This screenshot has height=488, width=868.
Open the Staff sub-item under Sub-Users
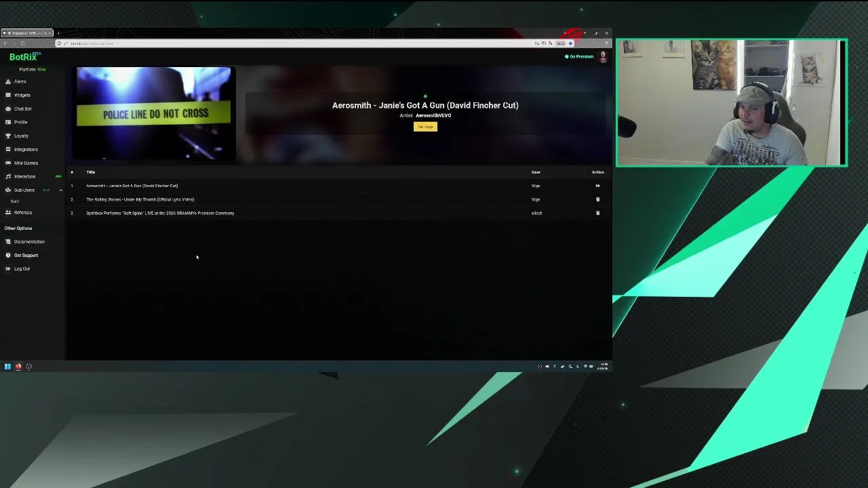15,201
